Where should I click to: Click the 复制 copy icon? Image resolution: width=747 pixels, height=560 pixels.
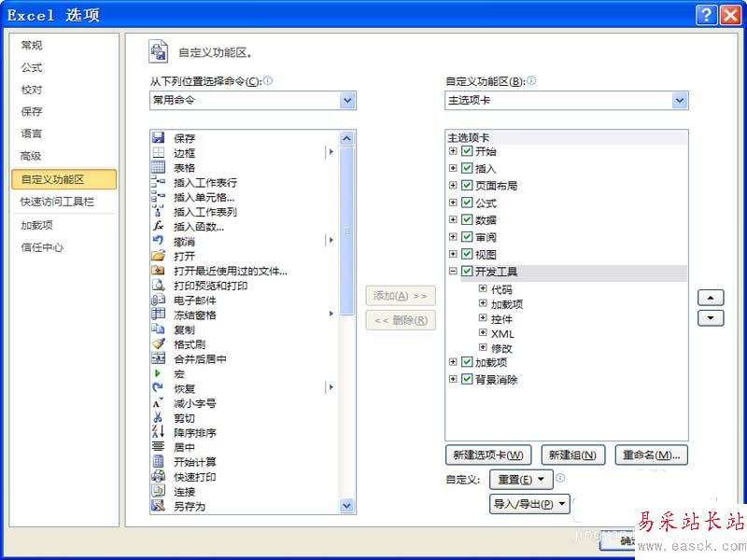[x=158, y=329]
